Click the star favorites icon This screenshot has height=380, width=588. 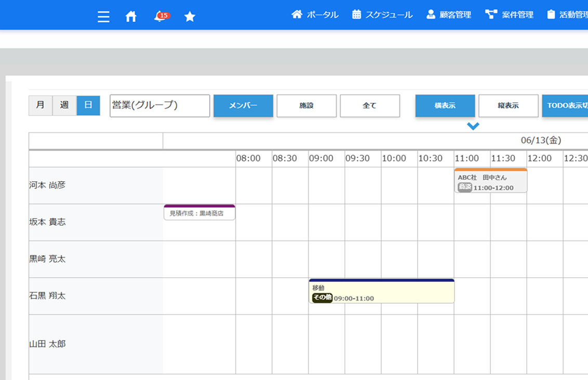tap(190, 17)
